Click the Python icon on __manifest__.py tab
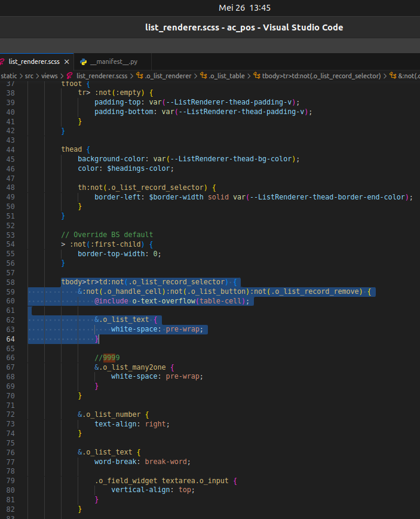 pyautogui.click(x=84, y=62)
